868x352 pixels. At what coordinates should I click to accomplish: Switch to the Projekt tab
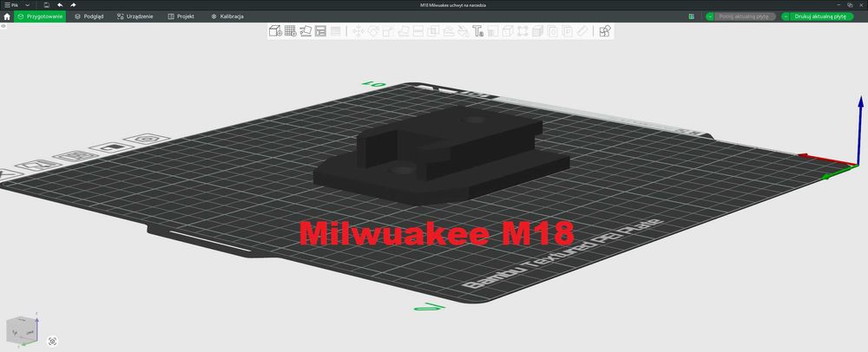181,16
